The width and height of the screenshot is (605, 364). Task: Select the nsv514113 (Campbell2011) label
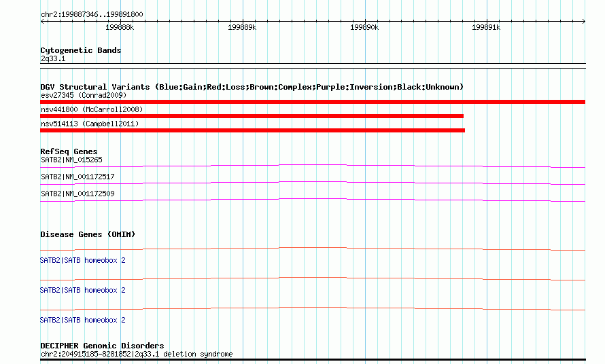pos(90,124)
